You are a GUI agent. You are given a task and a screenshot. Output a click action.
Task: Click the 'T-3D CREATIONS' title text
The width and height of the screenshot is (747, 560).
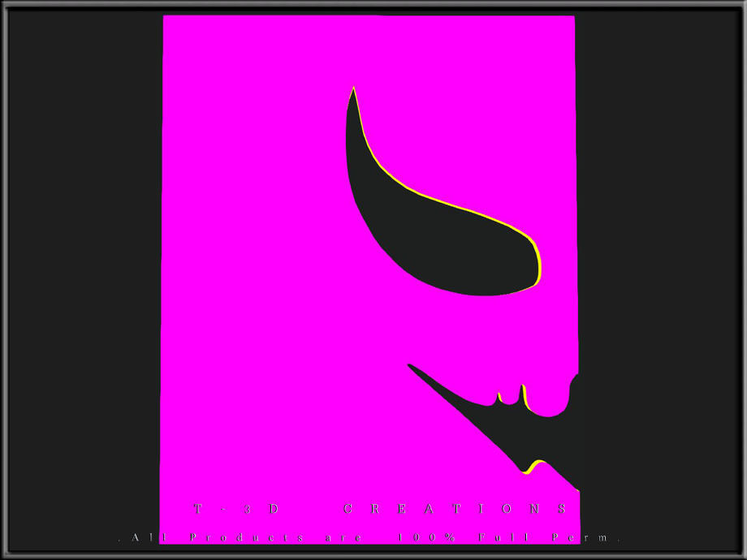coord(380,509)
